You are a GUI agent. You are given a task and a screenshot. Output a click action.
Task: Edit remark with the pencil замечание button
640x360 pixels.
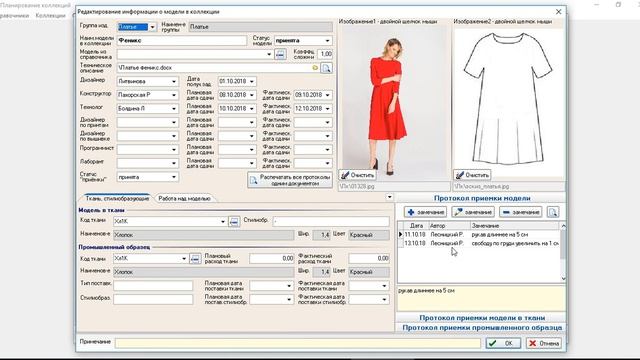point(473,212)
